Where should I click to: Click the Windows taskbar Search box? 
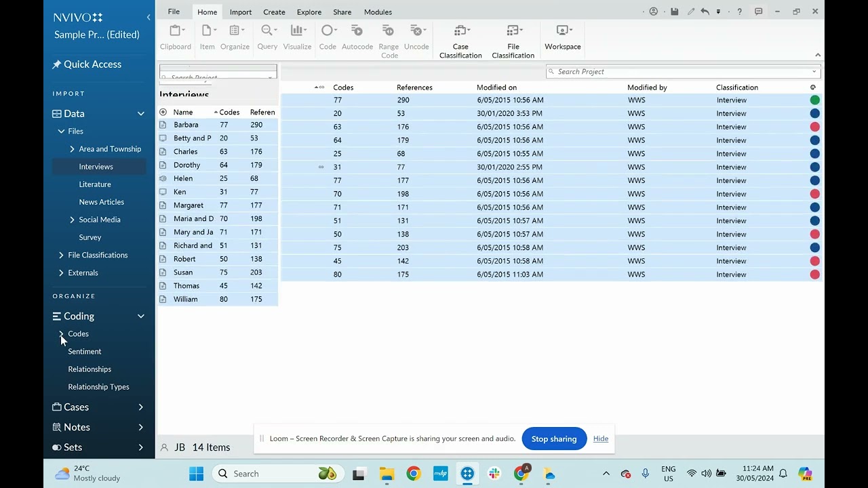tap(278, 474)
